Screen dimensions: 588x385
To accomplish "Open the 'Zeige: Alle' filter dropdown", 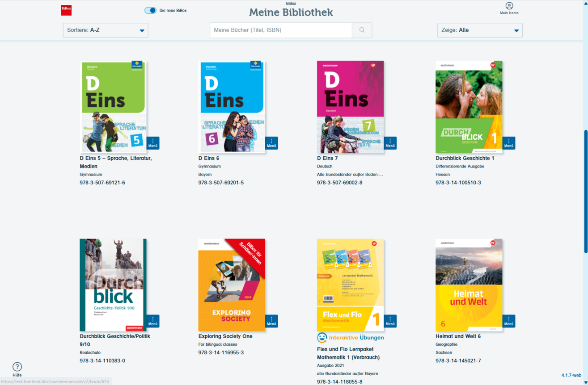I will [x=480, y=30].
